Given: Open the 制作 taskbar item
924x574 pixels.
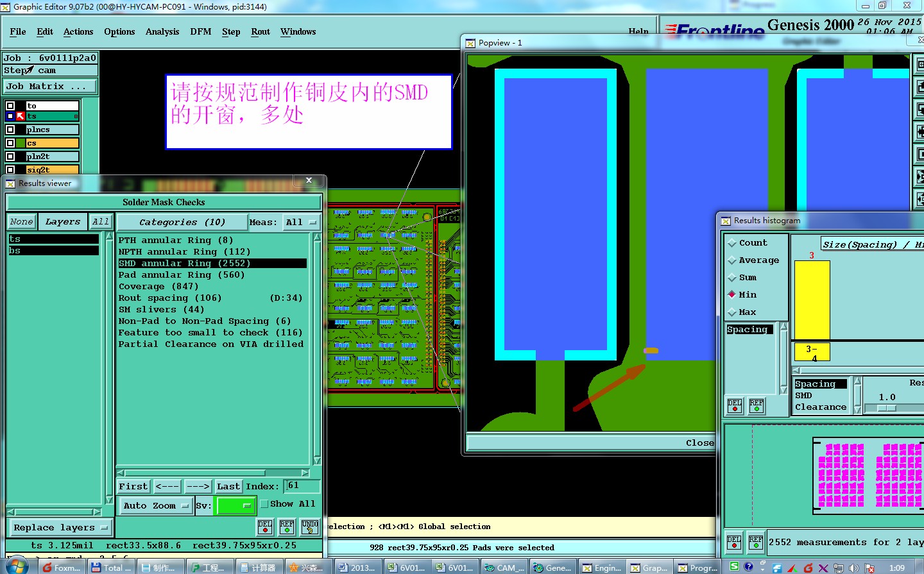Looking at the screenshot, I should pyautogui.click(x=159, y=568).
